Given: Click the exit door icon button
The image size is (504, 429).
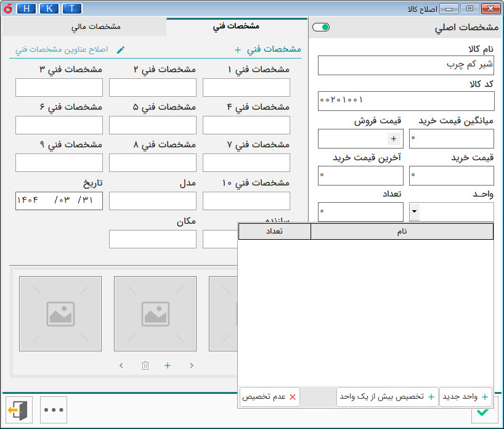Looking at the screenshot, I should [x=19, y=410].
